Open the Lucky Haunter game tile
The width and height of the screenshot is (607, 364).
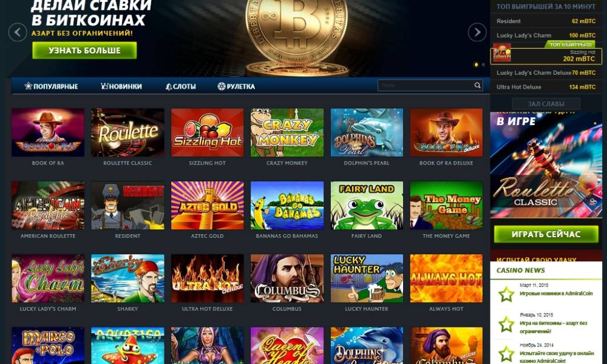point(367,278)
